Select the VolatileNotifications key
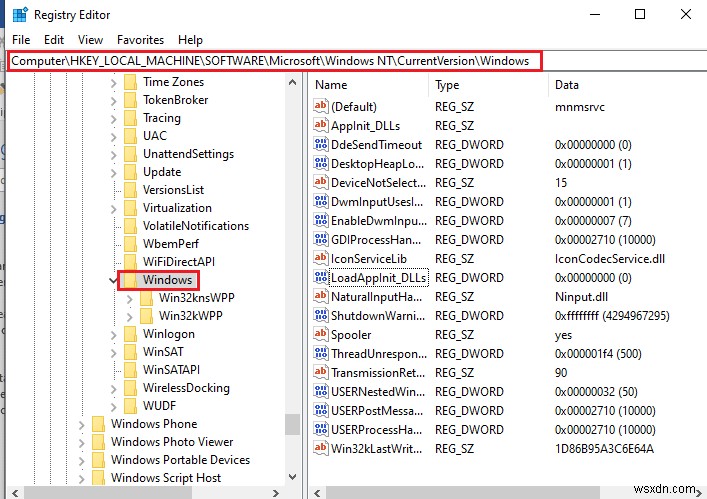This screenshot has height=499, width=707. point(196,226)
